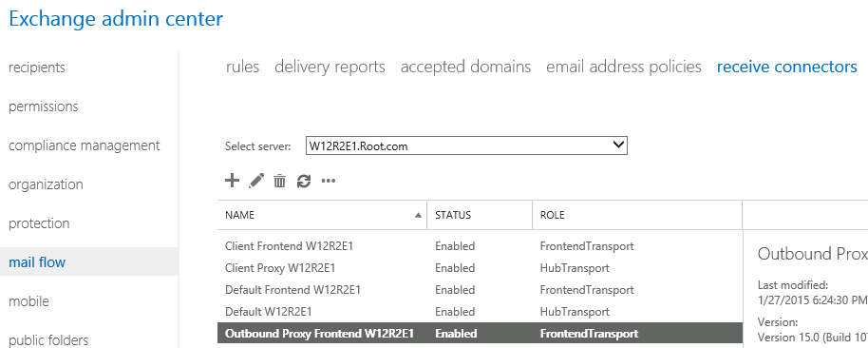Select the Client Proxy W12R2E1 row
Image resolution: width=868 pixels, height=348 pixels.
480,268
